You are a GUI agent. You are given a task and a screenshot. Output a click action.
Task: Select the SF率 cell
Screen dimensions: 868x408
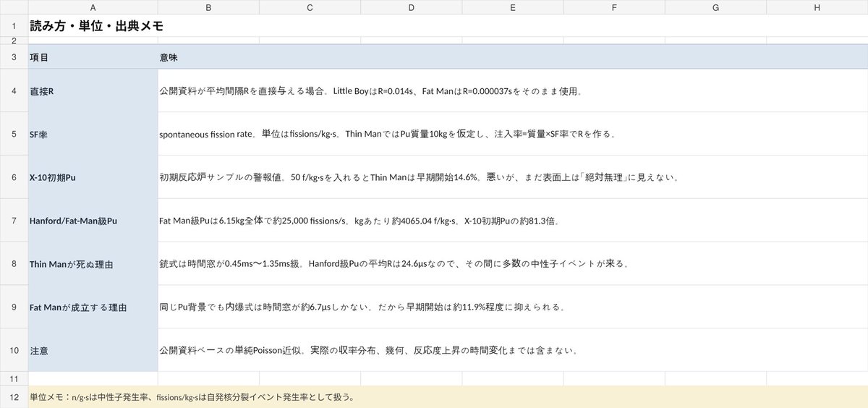click(x=93, y=134)
